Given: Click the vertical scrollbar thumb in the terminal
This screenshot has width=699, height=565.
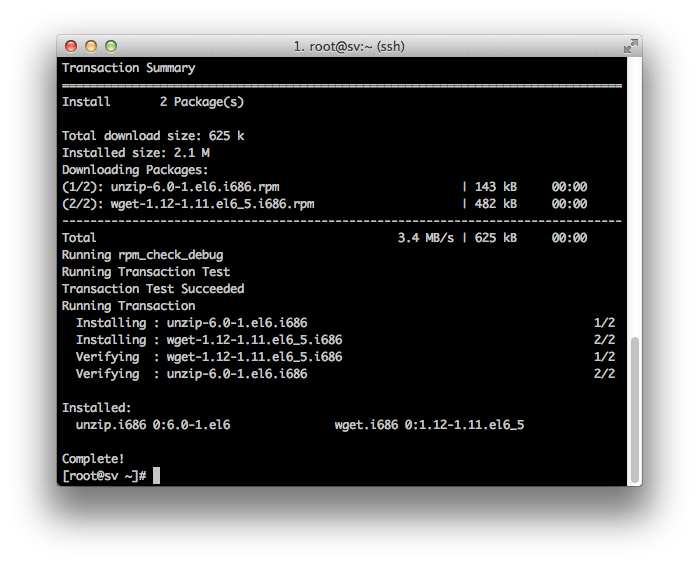Looking at the screenshot, I should pos(634,410).
